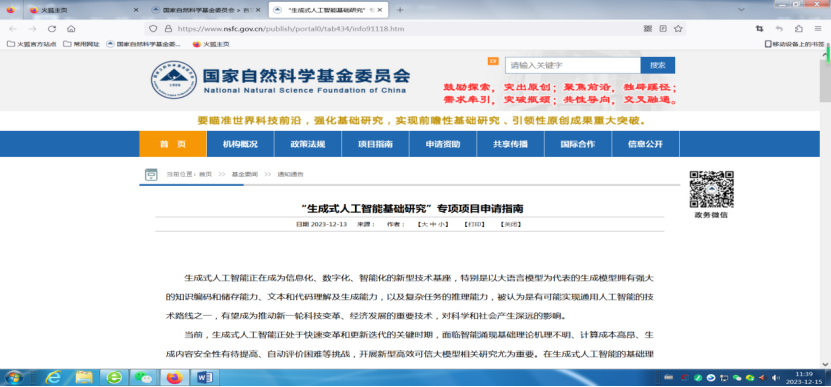Screen dimensions: 831x387
Task: Click the 政务微信 QR code image
Action: coord(711,189)
